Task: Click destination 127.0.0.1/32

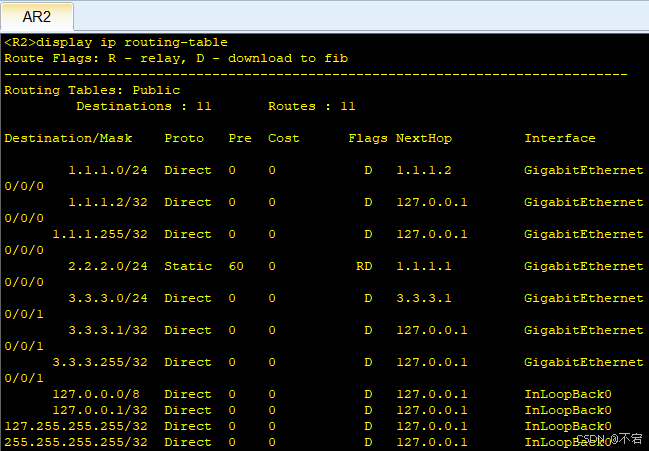Action: tap(100, 410)
